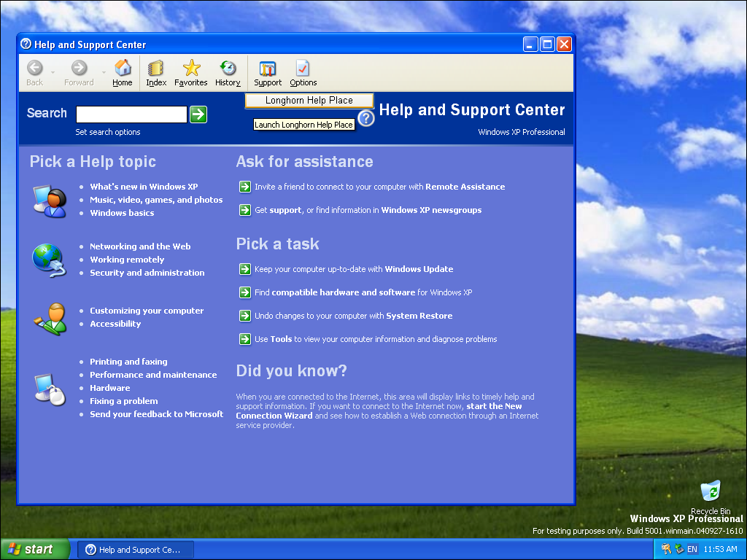Open the Working remotely topic

coord(127,260)
